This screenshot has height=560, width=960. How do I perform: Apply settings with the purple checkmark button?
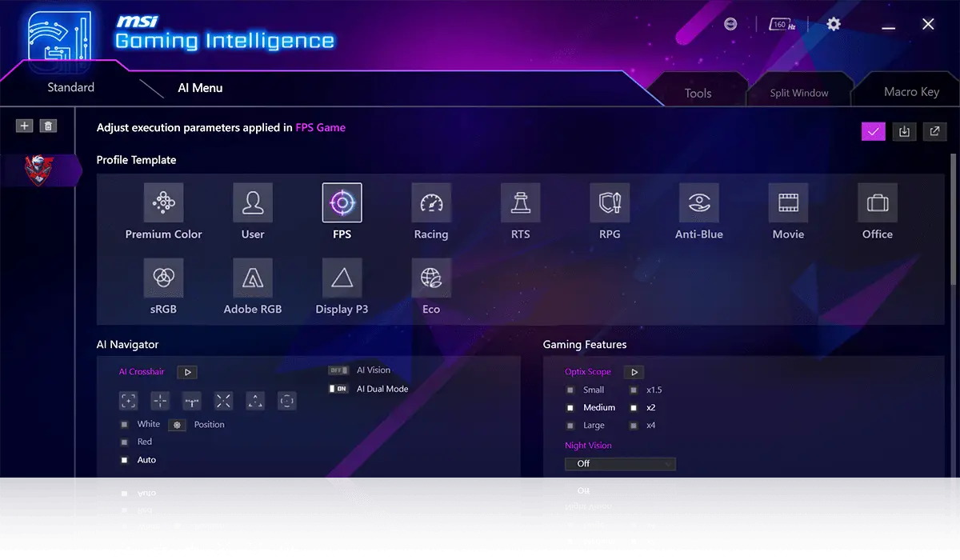click(873, 132)
